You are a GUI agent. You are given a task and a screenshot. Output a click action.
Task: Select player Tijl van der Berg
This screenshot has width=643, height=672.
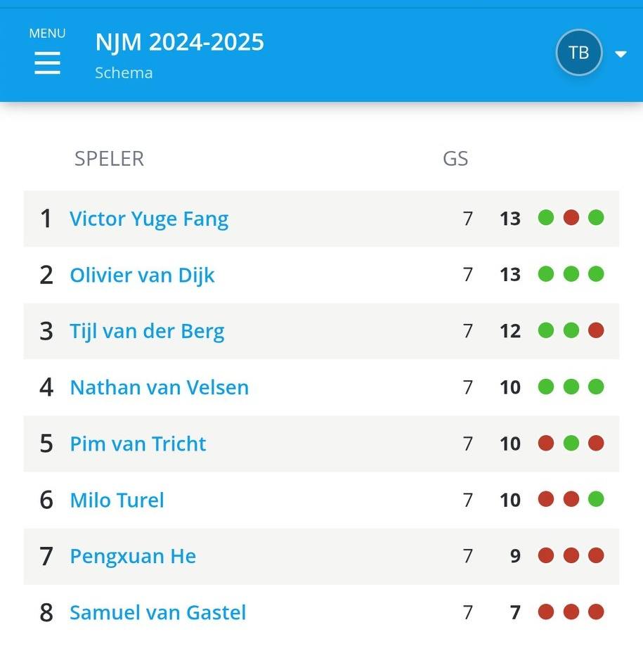[x=147, y=331]
